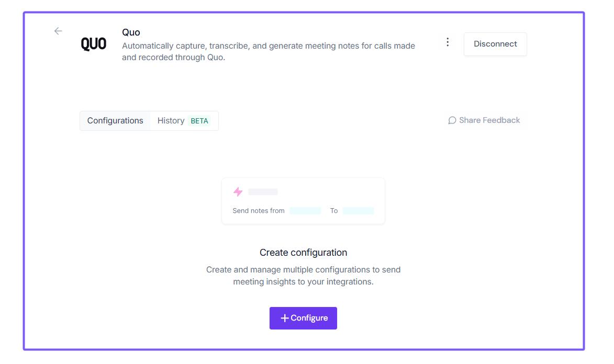Click the Create configuration heading
This screenshot has width=614, height=364.
point(303,253)
